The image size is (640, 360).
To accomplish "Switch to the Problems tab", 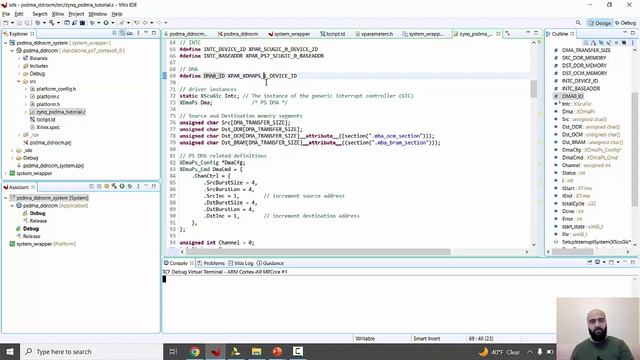I will (x=211, y=263).
